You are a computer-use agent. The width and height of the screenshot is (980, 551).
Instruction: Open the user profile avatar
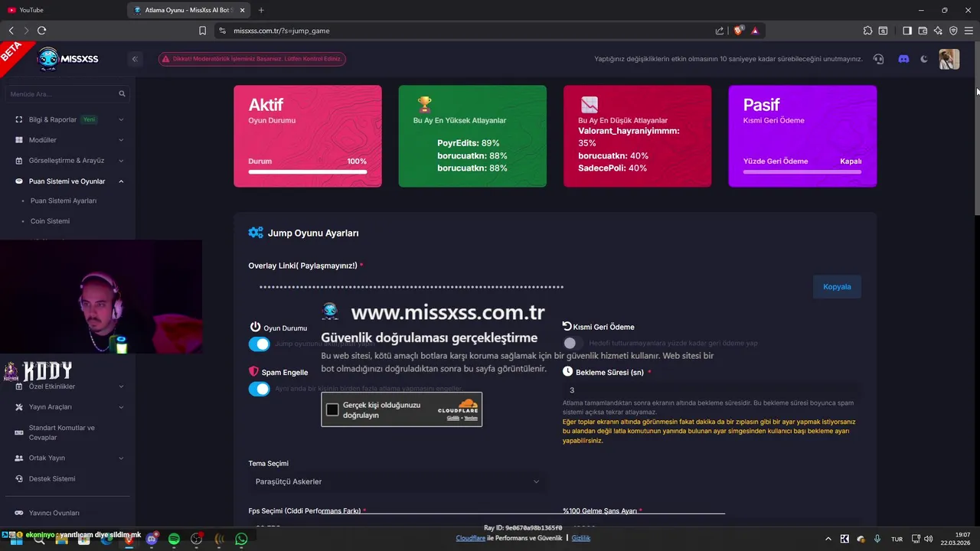click(x=949, y=59)
